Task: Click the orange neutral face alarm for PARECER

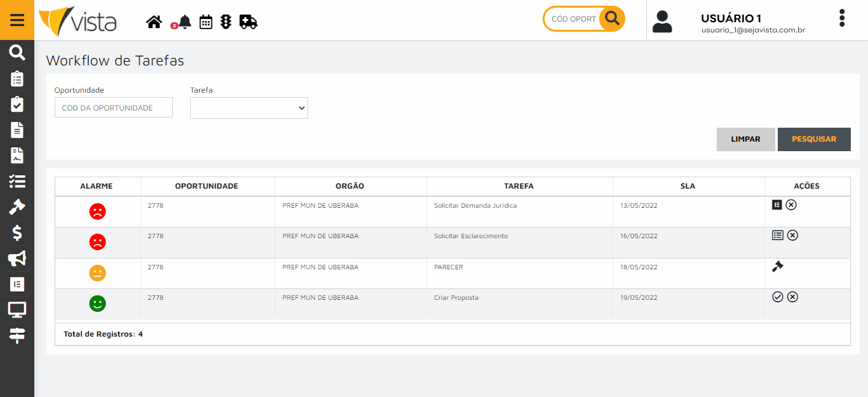Action: (97, 273)
